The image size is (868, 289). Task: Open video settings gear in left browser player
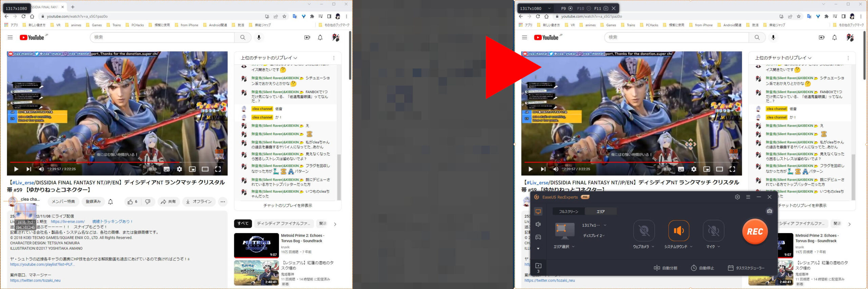(x=179, y=169)
